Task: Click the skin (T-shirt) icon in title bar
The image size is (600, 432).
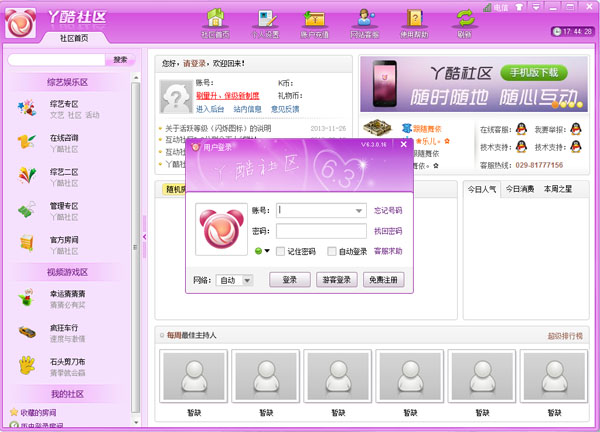Action: click(x=519, y=7)
